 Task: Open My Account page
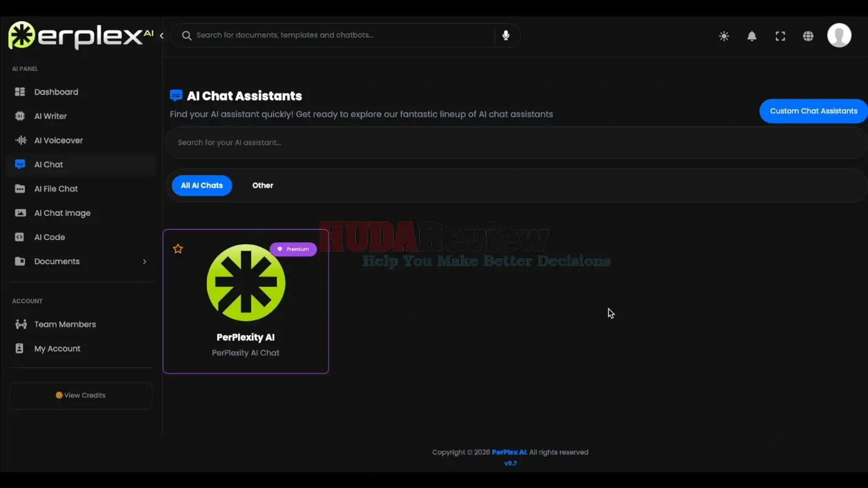point(57,349)
